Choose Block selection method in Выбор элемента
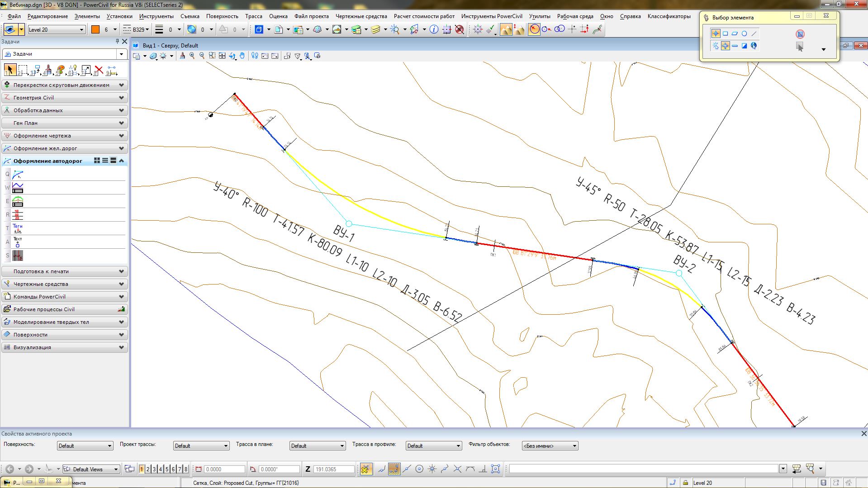This screenshot has width=868, height=488. click(725, 33)
